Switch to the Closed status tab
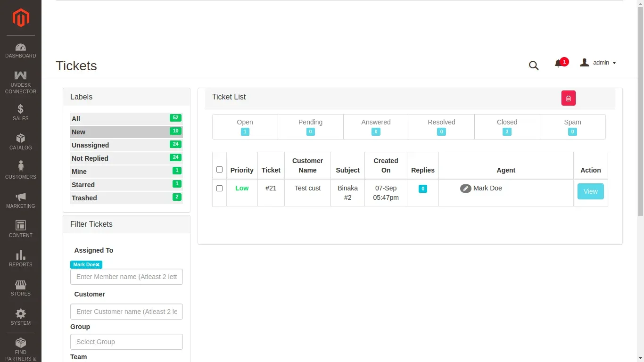Image resolution: width=644 pixels, height=362 pixels. tap(507, 127)
